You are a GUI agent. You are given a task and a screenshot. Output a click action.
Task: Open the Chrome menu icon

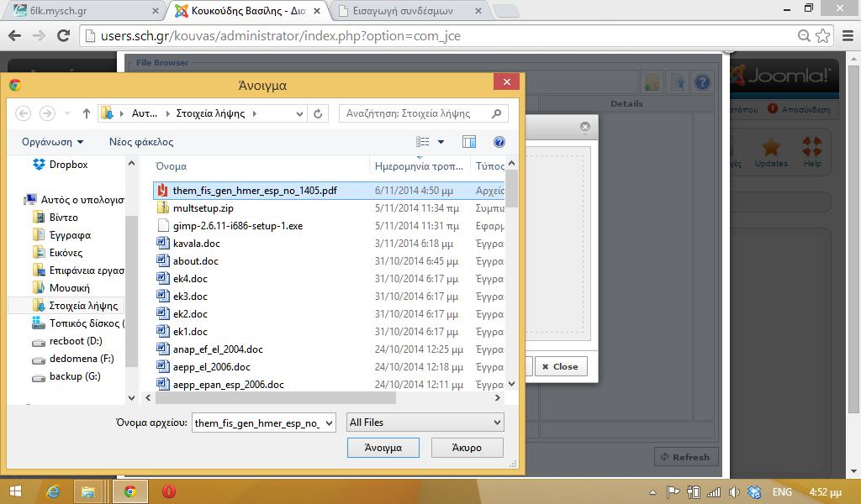(x=848, y=35)
